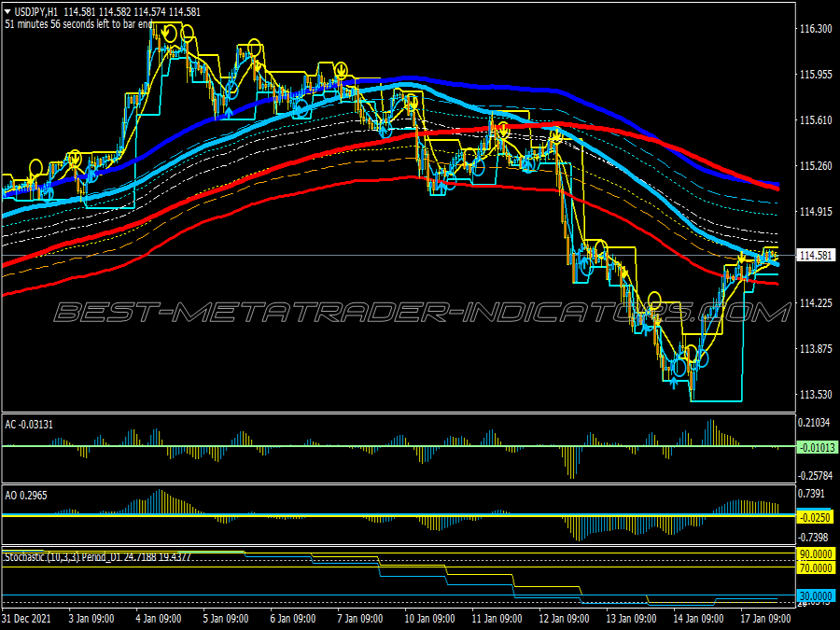Click the AC level tag -0.01013

pos(817,447)
